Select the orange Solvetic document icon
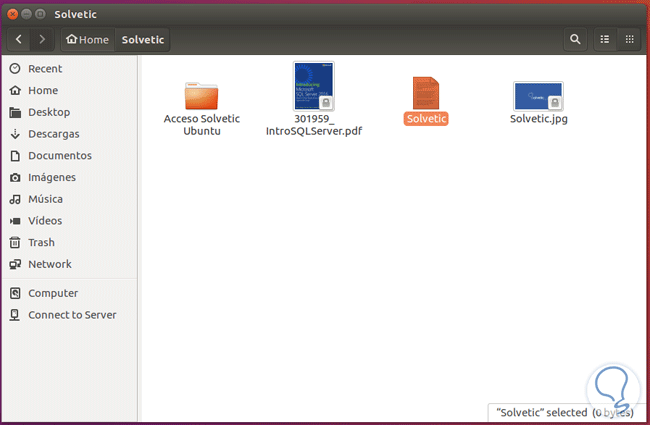This screenshot has width=650, height=425. click(426, 93)
